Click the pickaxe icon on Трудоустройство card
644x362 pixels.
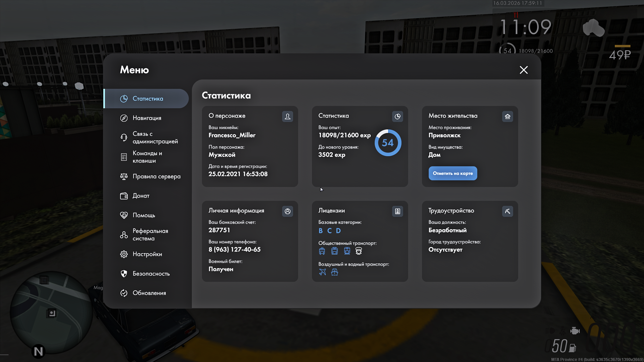[507, 211]
